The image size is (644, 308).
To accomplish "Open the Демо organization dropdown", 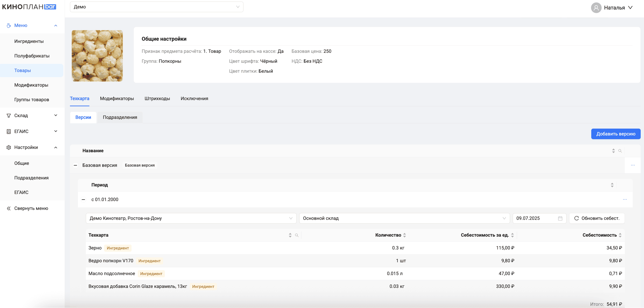I will click(156, 7).
